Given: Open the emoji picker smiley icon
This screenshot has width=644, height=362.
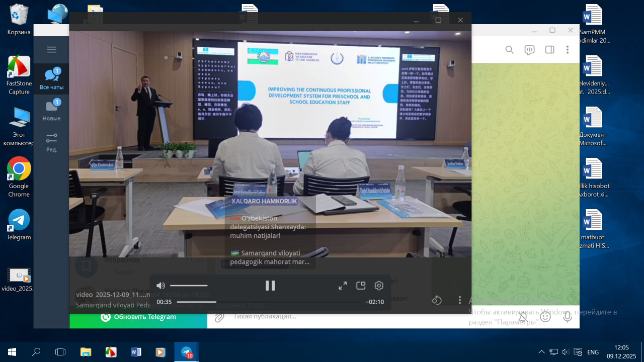Looking at the screenshot, I should 545,317.
